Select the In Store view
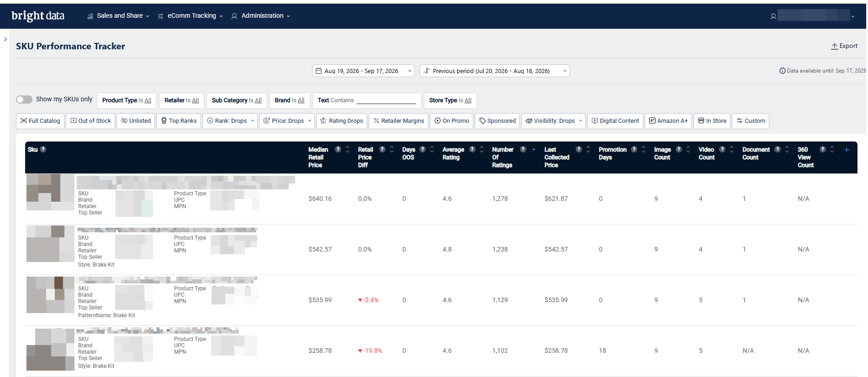The height and width of the screenshot is (377, 868). pyautogui.click(x=712, y=121)
